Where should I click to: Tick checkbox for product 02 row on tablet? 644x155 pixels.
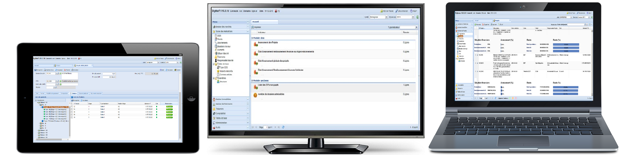(x=72, y=106)
